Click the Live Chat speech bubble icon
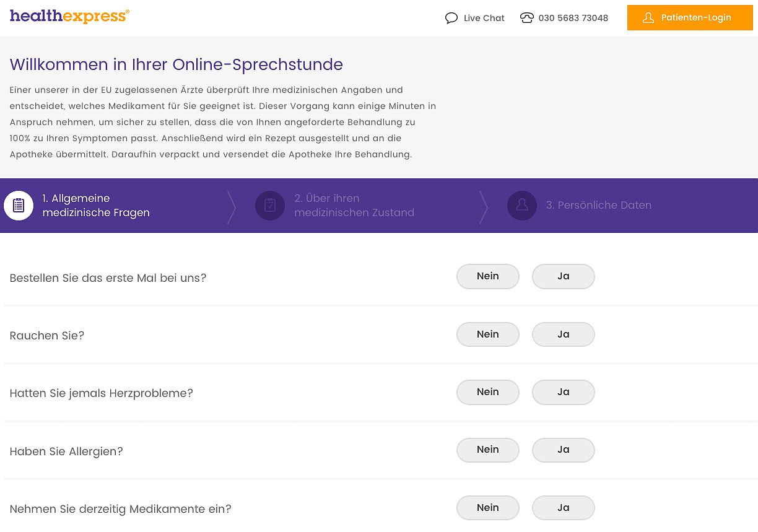This screenshot has width=758, height=532. pyautogui.click(x=451, y=18)
